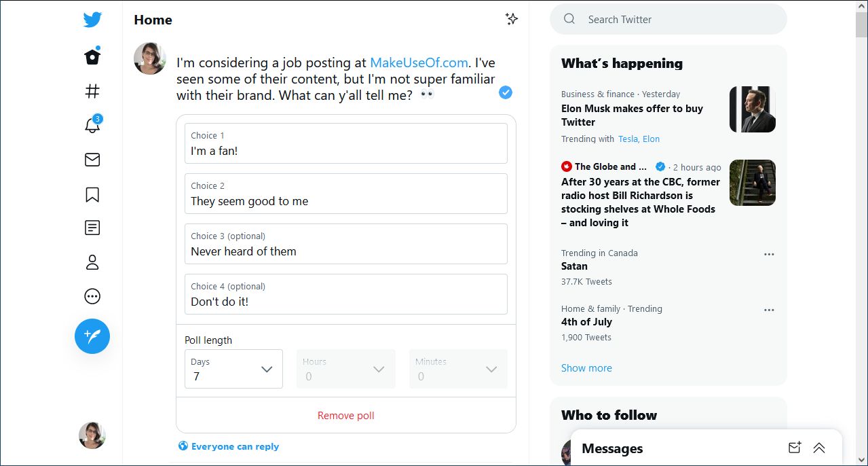Start a new message from the Messages panel
Viewport: 868px width, 466px height.
pyautogui.click(x=794, y=448)
